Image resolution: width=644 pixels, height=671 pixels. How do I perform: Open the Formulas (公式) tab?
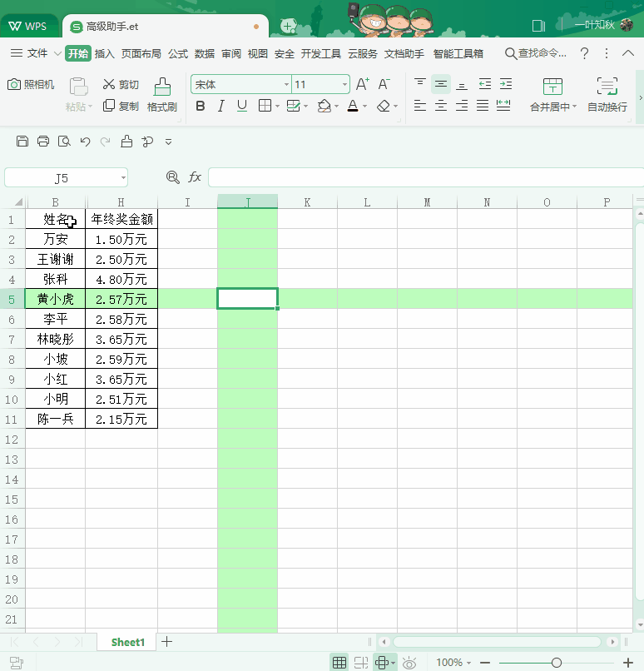pyautogui.click(x=178, y=53)
